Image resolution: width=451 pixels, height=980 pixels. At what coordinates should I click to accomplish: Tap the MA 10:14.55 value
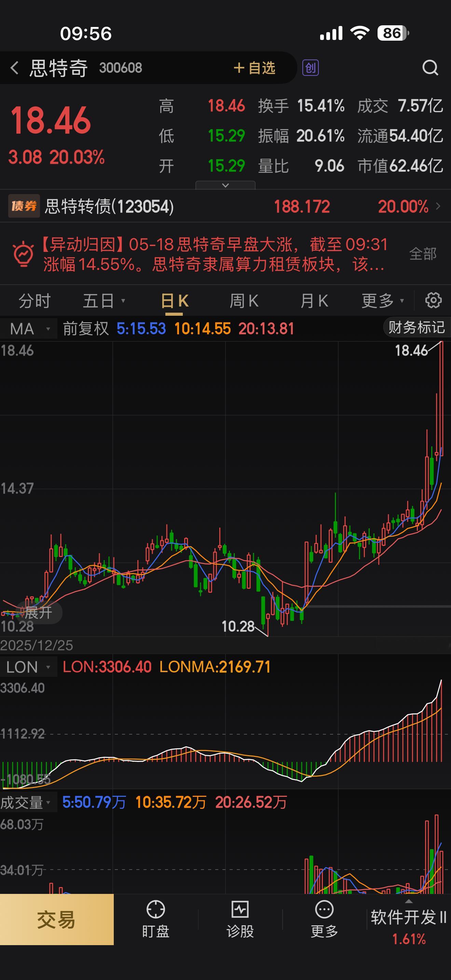202,328
